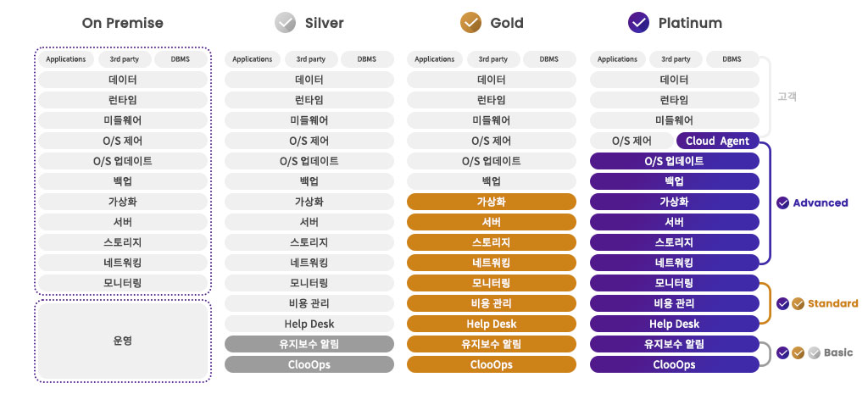
Task: Select the On Premise column heading
Action: click(x=123, y=24)
